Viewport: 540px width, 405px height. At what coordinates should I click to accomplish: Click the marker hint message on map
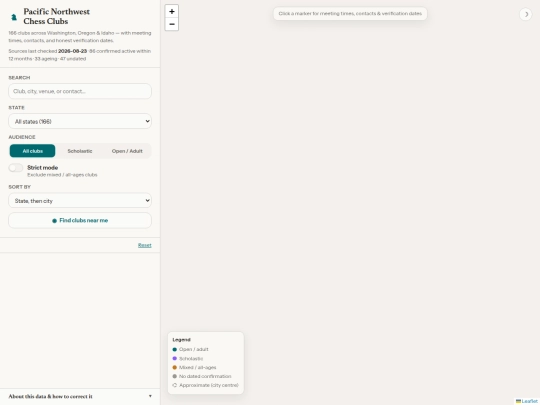click(x=350, y=13)
